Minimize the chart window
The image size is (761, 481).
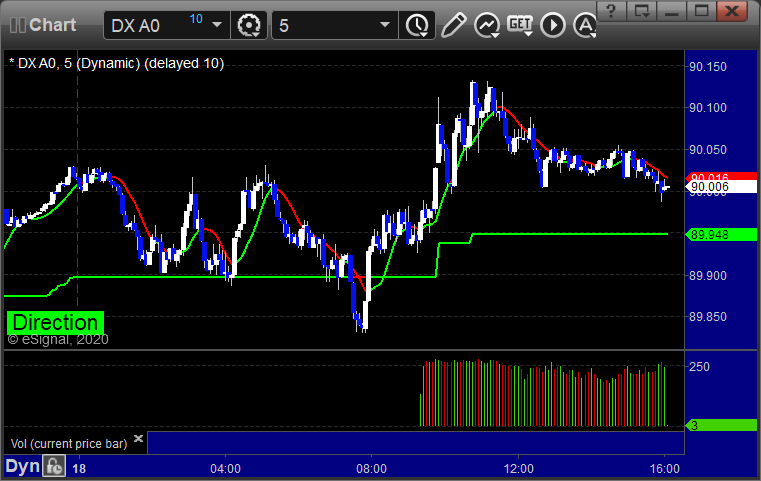[x=671, y=11]
